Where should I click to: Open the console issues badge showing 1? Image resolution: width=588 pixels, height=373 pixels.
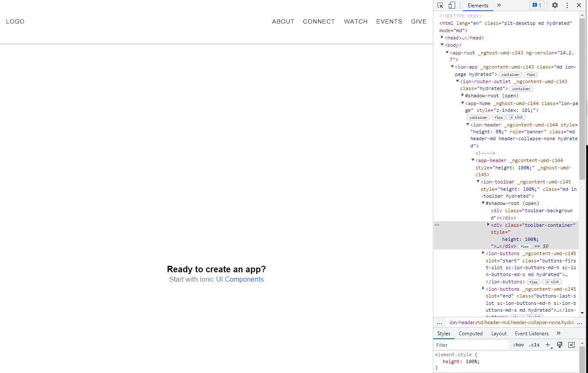tap(537, 6)
